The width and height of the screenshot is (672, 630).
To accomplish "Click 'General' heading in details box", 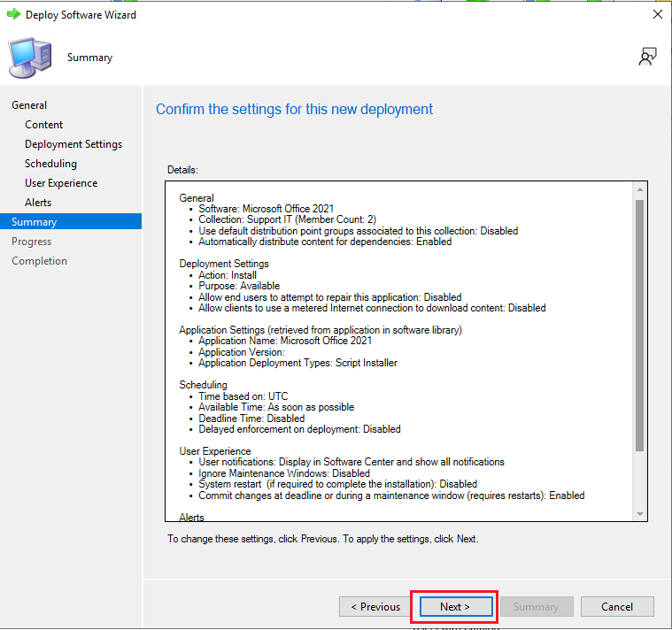I will (197, 198).
